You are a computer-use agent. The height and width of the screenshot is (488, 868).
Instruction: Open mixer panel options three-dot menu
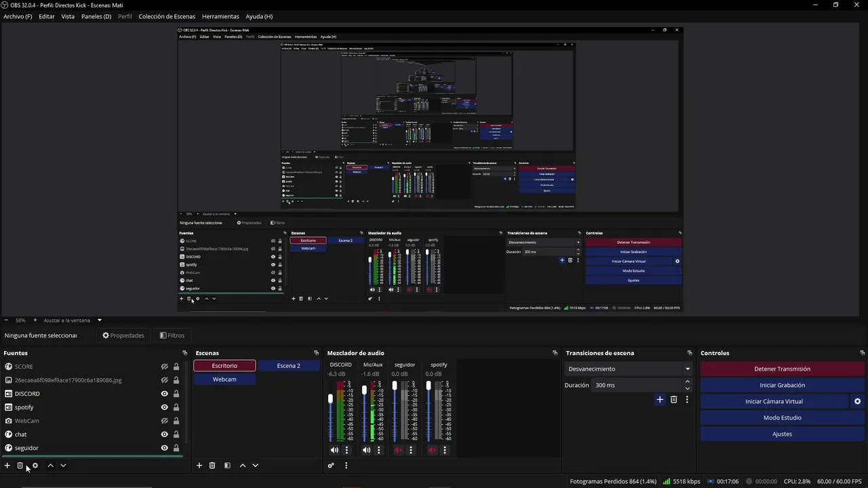pyautogui.click(x=346, y=466)
